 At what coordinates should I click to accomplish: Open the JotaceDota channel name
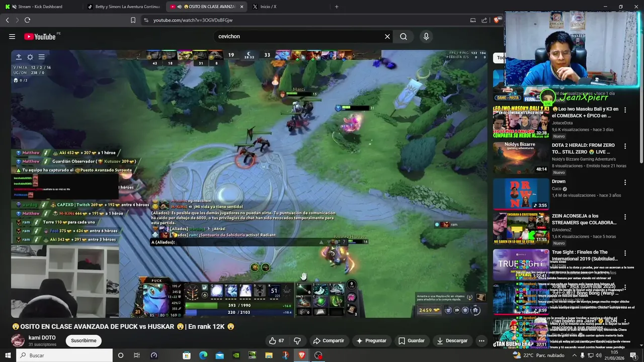point(562,123)
